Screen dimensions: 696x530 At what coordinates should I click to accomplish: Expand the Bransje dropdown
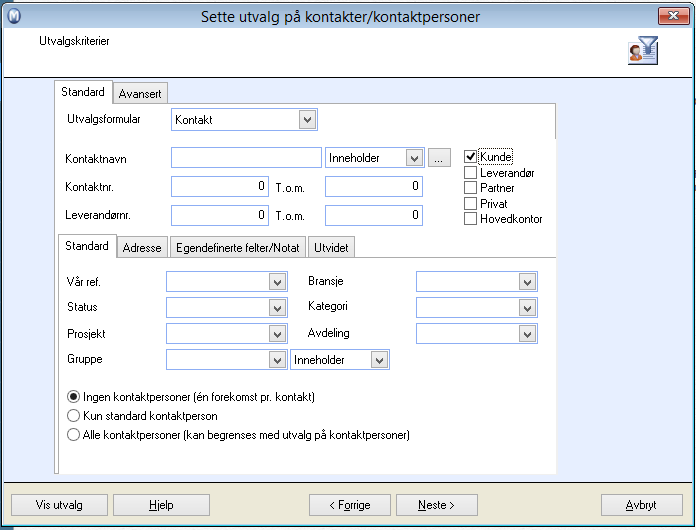pyautogui.click(x=527, y=283)
